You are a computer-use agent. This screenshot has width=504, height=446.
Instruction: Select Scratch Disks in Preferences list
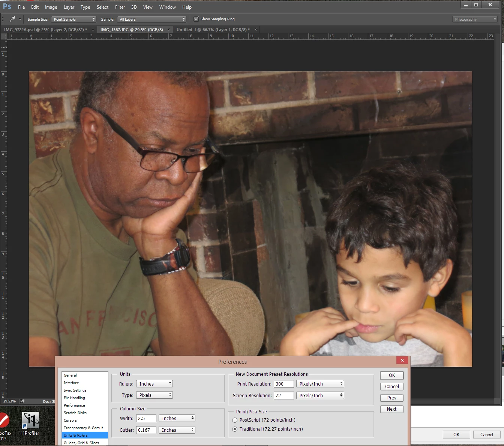coord(85,413)
